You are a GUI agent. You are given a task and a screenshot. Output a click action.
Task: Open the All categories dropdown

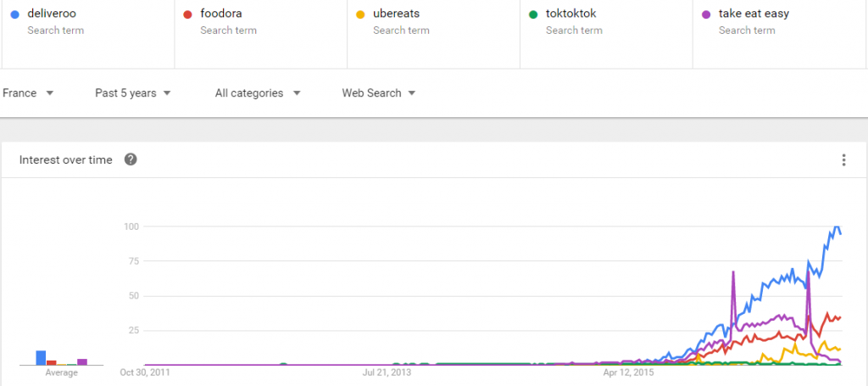coord(258,93)
